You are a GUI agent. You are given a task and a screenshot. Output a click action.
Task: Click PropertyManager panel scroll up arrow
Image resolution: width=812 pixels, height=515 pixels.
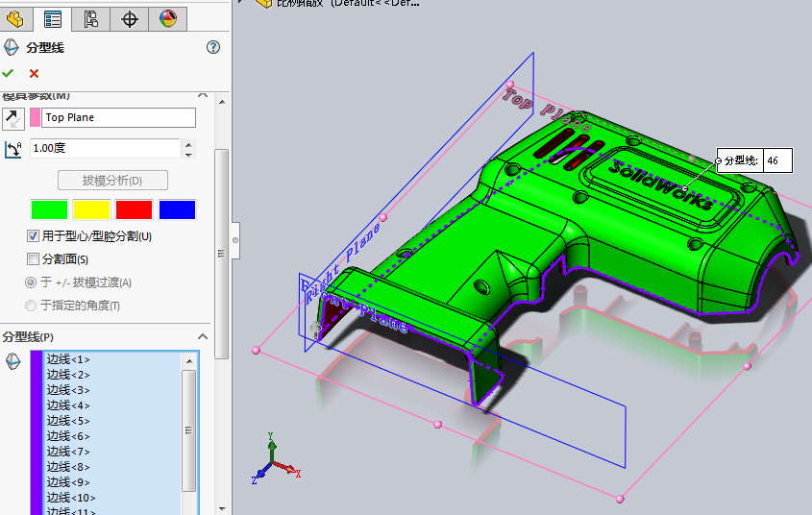coord(222,102)
